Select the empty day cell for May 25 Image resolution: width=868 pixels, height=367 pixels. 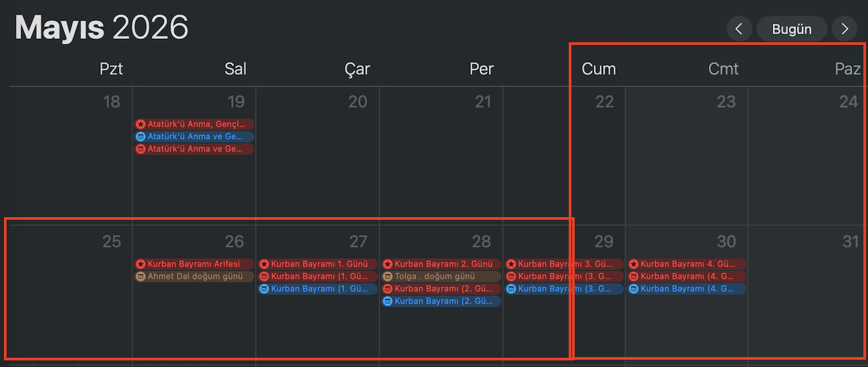[69, 304]
